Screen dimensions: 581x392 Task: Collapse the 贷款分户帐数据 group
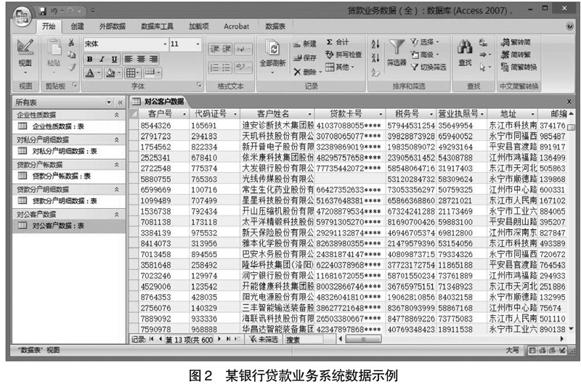pos(117,165)
